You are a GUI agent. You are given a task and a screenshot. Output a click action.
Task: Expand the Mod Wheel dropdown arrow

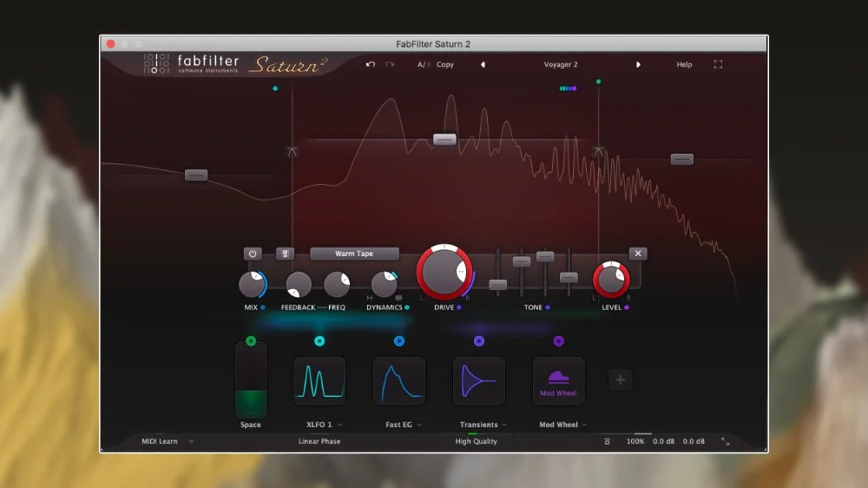pyautogui.click(x=584, y=425)
